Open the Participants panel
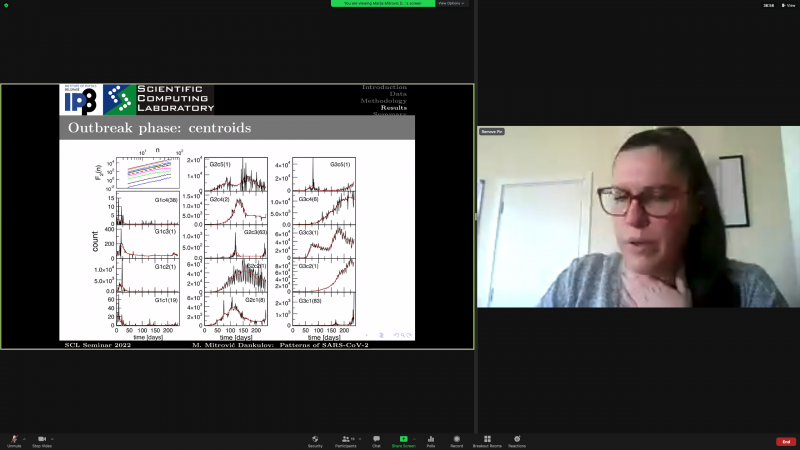Image resolution: width=800 pixels, height=450 pixels. [345, 441]
